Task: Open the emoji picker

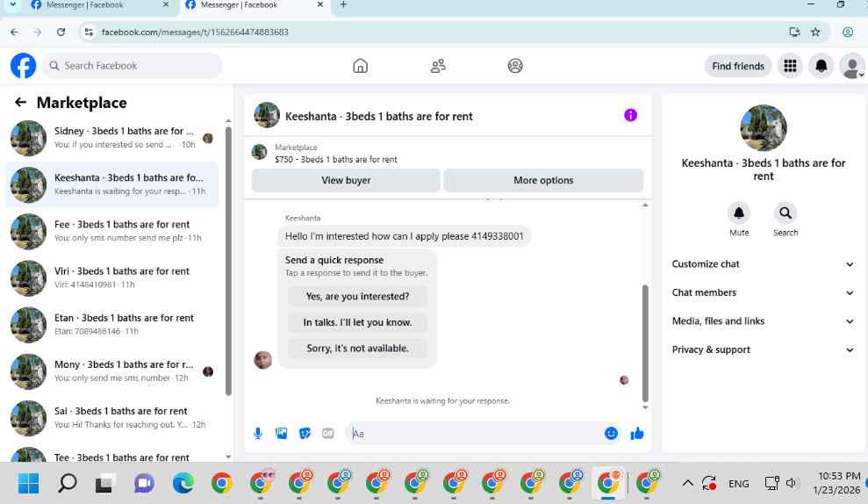Action: tap(611, 434)
